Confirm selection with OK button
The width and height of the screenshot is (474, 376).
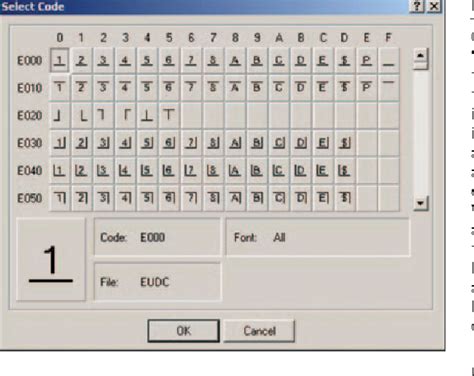tap(184, 331)
